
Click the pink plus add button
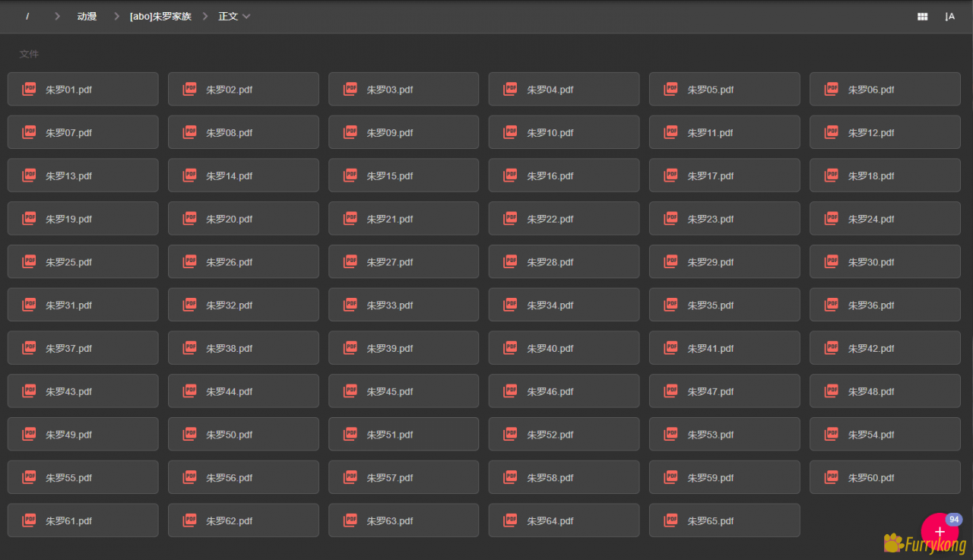tap(939, 532)
